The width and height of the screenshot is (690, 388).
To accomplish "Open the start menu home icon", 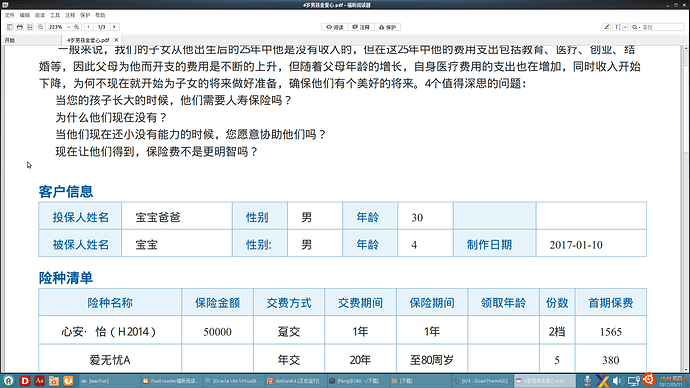I will click(8, 381).
